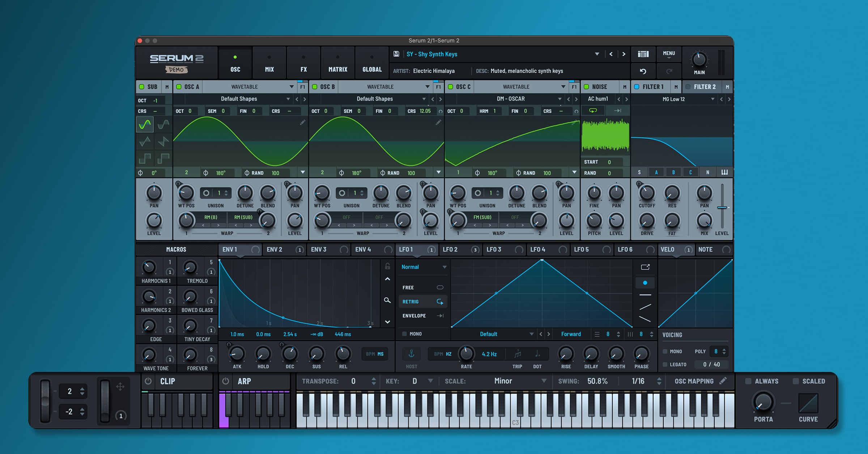
Task: Open OSC B wavetable editor pencil
Action: tap(438, 123)
